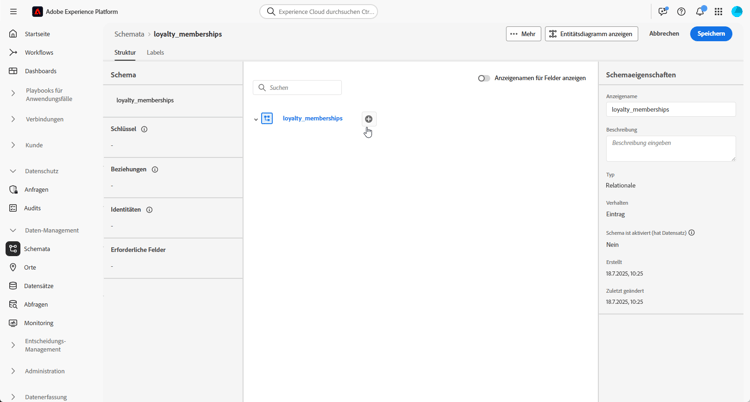Click Entitätsdiagramm anzeigen button
This screenshot has width=750, height=402.
coord(591,33)
